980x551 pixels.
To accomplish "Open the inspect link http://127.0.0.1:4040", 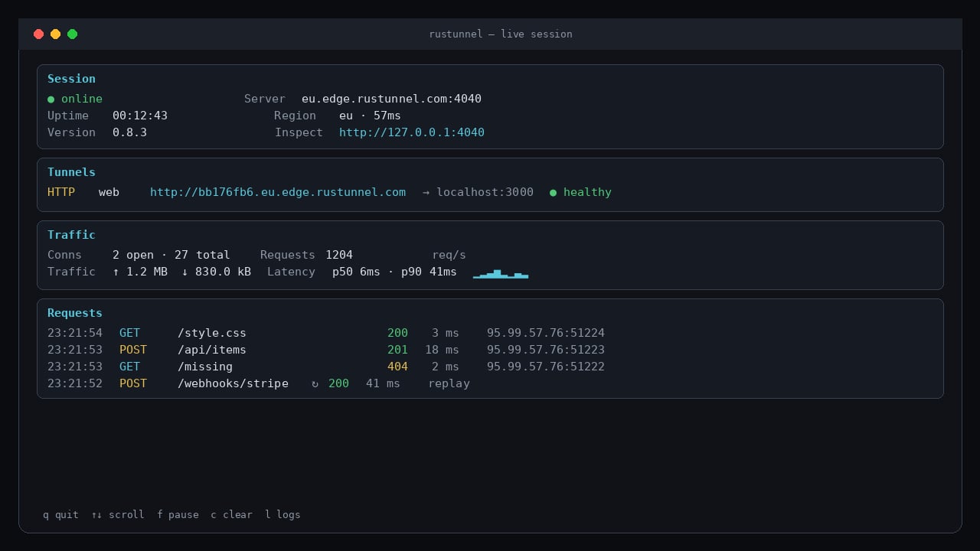I will pyautogui.click(x=412, y=132).
